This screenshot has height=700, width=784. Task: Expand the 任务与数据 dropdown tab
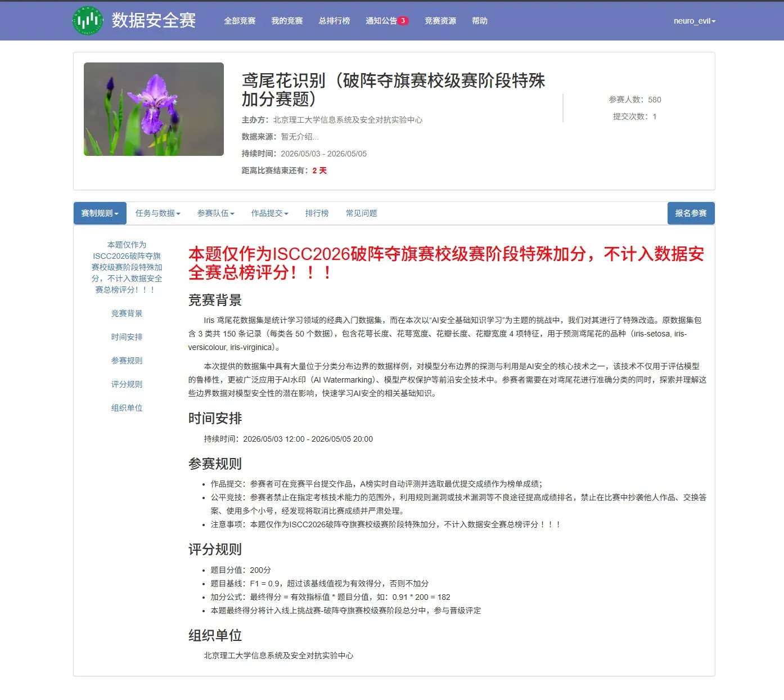[158, 213]
